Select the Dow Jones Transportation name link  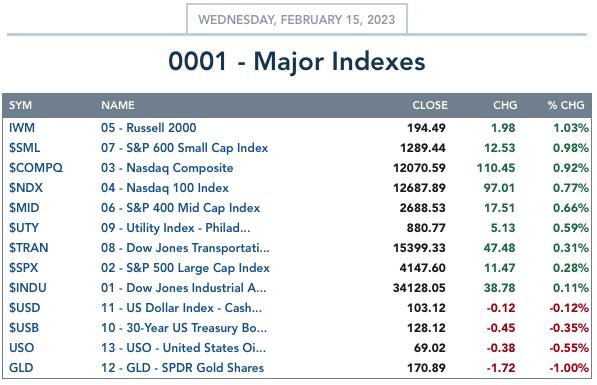[185, 248]
